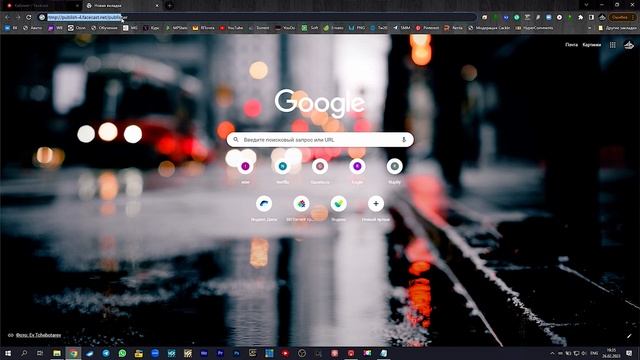Start voice search with microphone icon
This screenshot has width=640, height=360.
(404, 140)
